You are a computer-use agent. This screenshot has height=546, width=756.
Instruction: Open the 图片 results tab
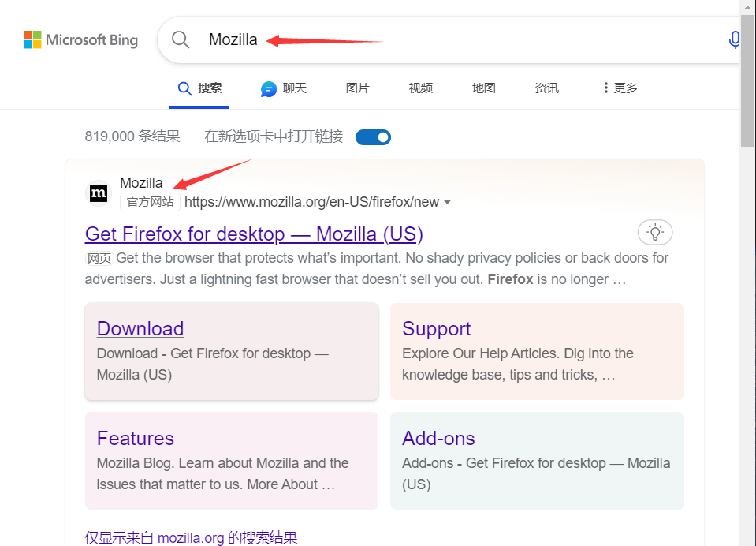(x=358, y=88)
